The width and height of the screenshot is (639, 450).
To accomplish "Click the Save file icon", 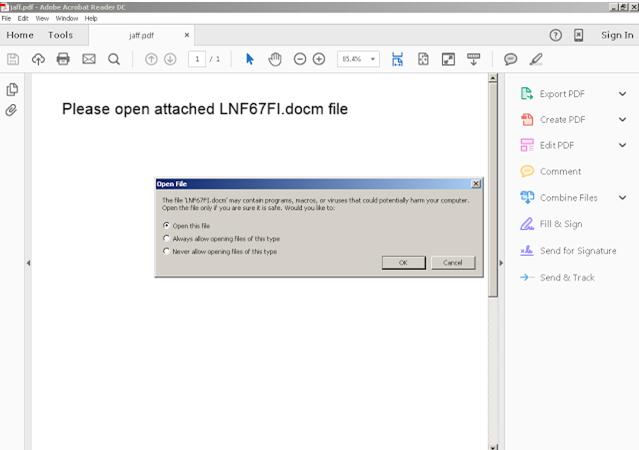I will click(x=13, y=60).
